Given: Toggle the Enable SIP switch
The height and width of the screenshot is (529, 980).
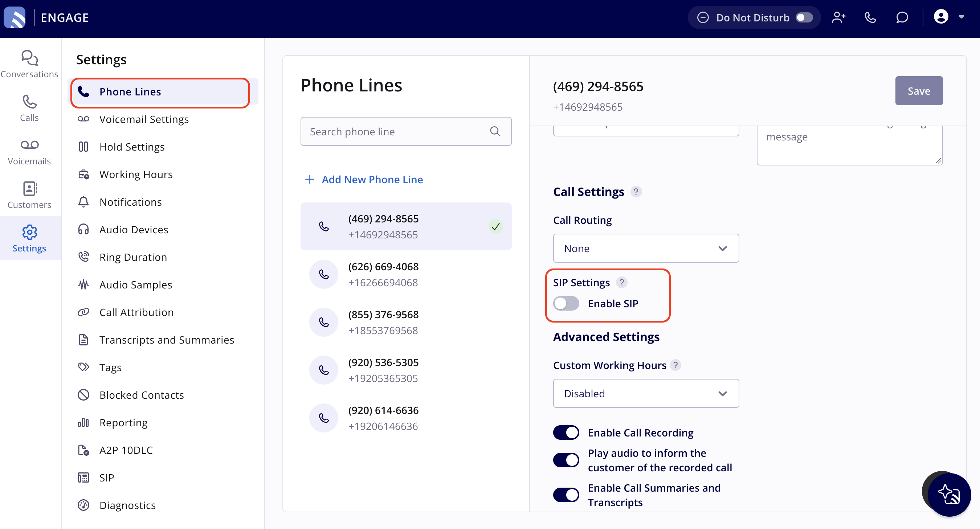Looking at the screenshot, I should point(566,303).
